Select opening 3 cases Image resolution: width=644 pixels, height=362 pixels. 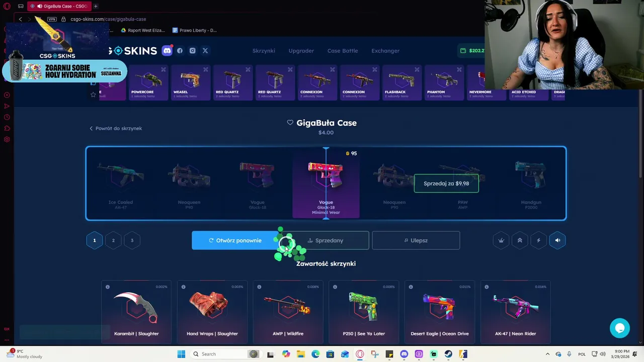click(132, 240)
